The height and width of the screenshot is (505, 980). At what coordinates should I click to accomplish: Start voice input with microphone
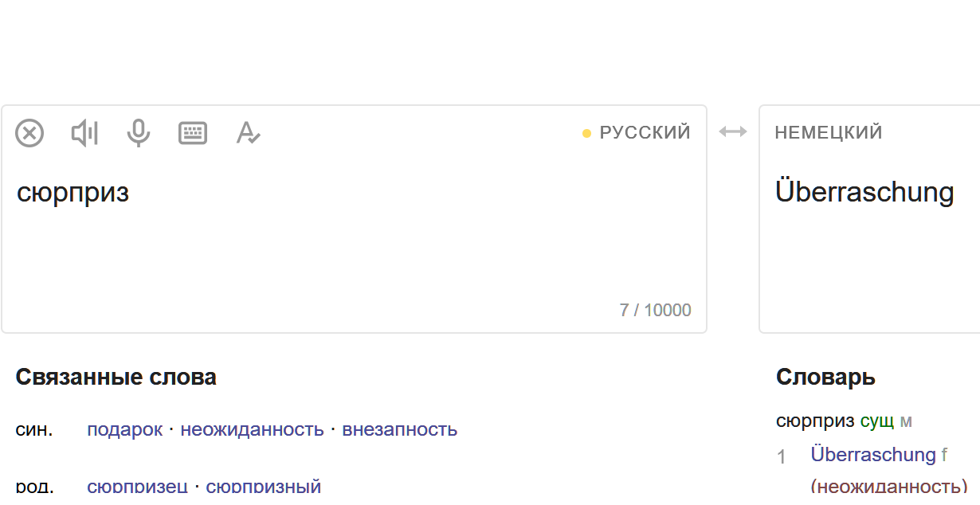click(x=139, y=133)
